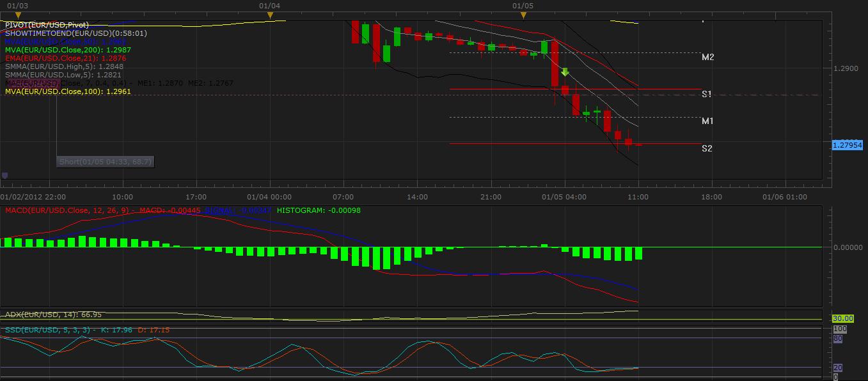
Task: Click the 01/04 day marker triangle
Action: tap(271, 15)
